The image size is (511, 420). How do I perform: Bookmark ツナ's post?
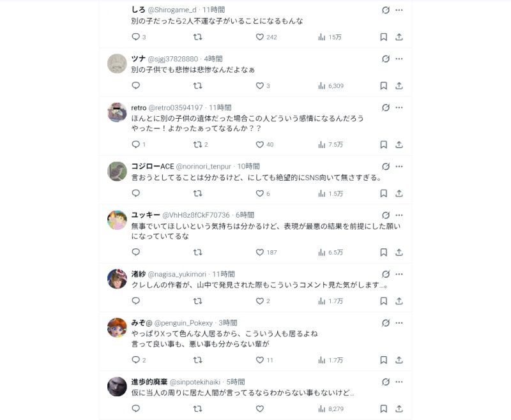(x=384, y=86)
